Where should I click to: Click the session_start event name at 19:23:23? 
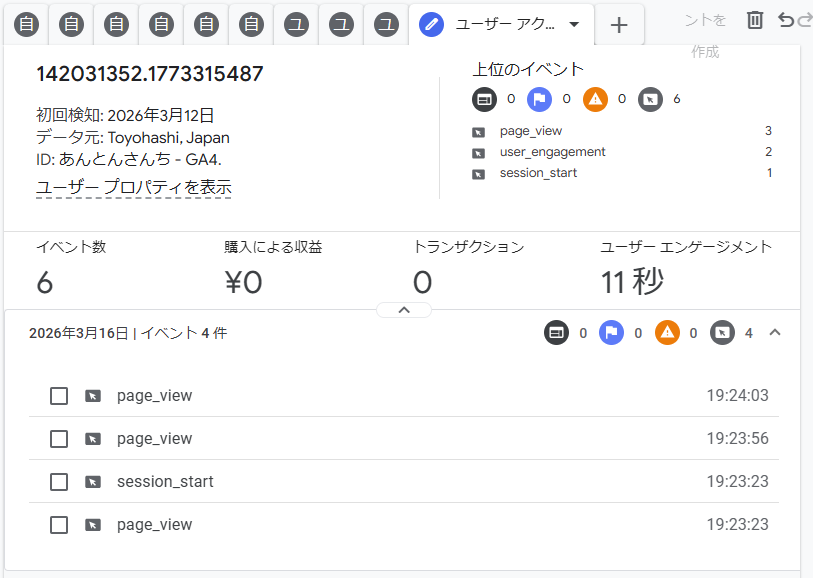coord(165,482)
